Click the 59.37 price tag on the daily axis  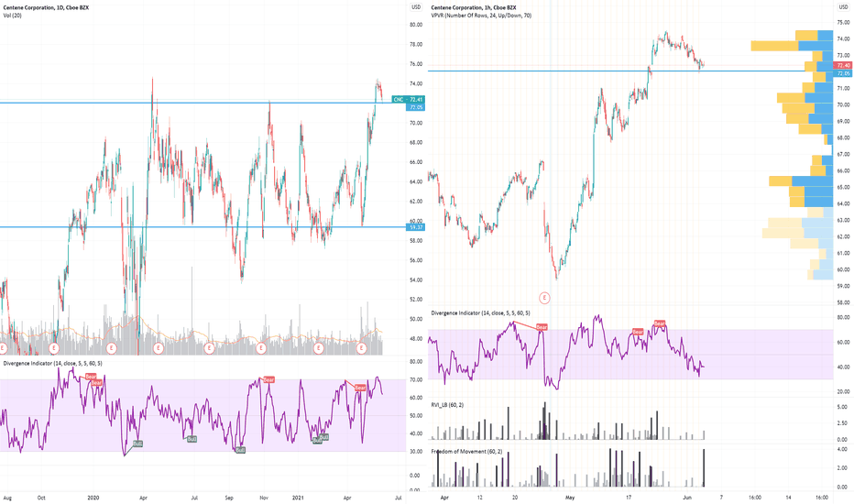click(415, 226)
